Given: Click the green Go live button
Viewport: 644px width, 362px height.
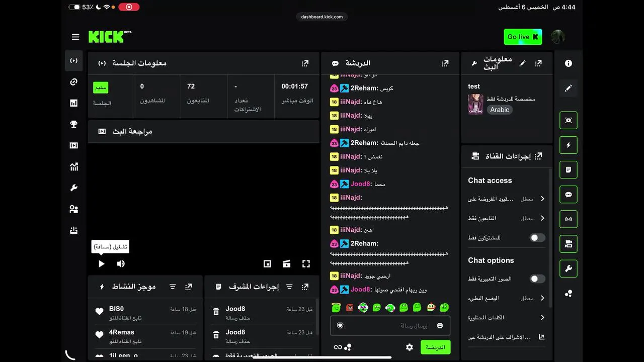Looking at the screenshot, I should (x=523, y=37).
